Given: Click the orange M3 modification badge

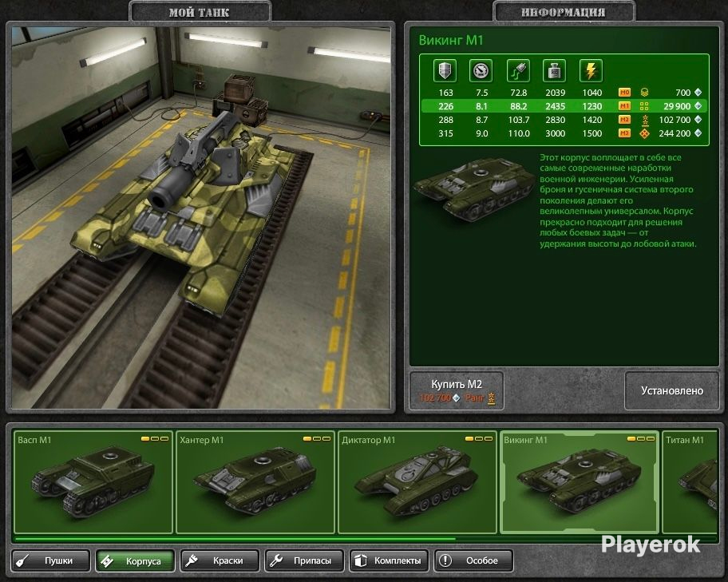Looking at the screenshot, I should [624, 133].
